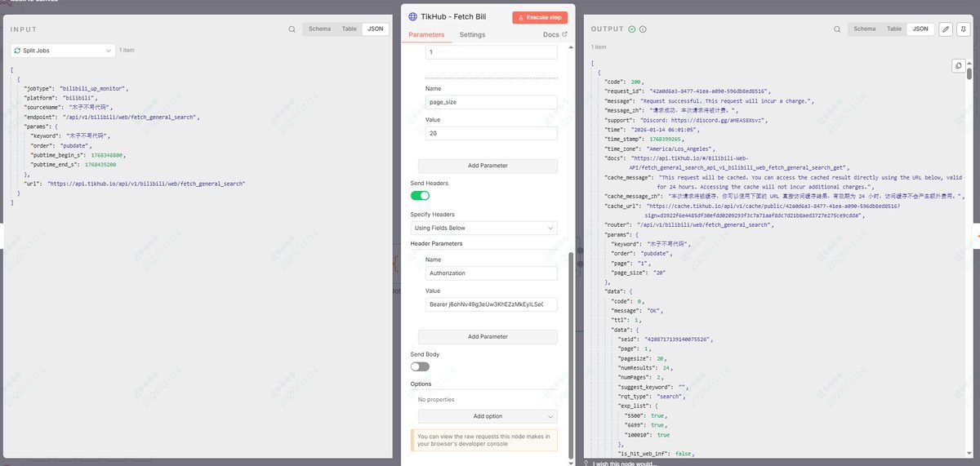
Task: Click the TikHub node globe icon
Action: [x=412, y=16]
